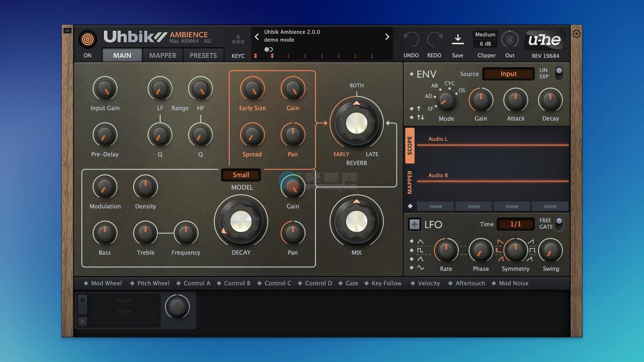644x362 pixels.
Task: Switch to the PRESETS tab
Action: pyautogui.click(x=203, y=55)
